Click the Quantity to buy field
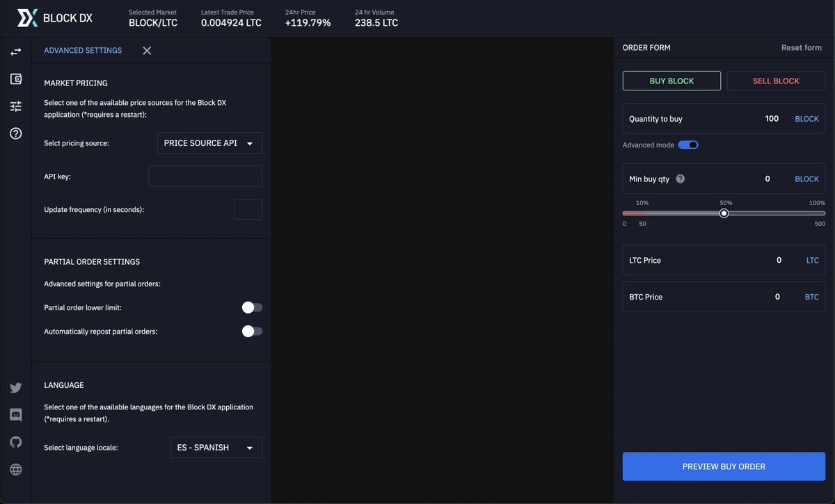835x504 pixels. [x=724, y=119]
